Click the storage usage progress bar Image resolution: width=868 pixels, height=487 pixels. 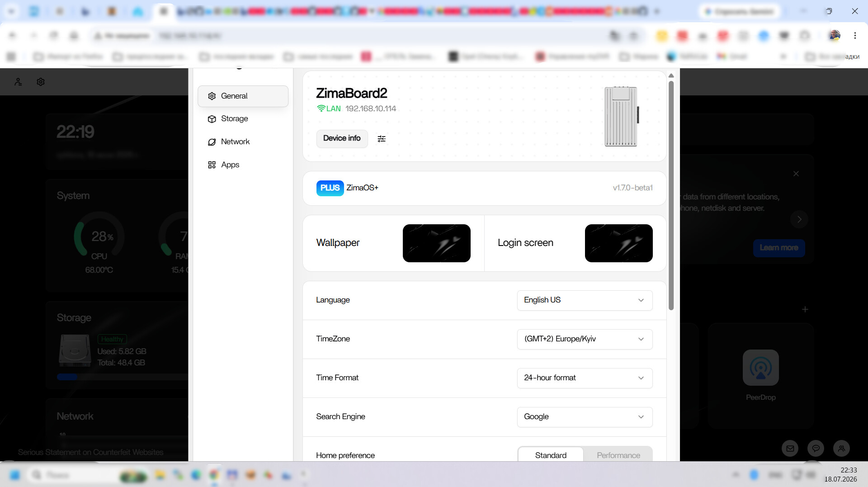click(122, 377)
